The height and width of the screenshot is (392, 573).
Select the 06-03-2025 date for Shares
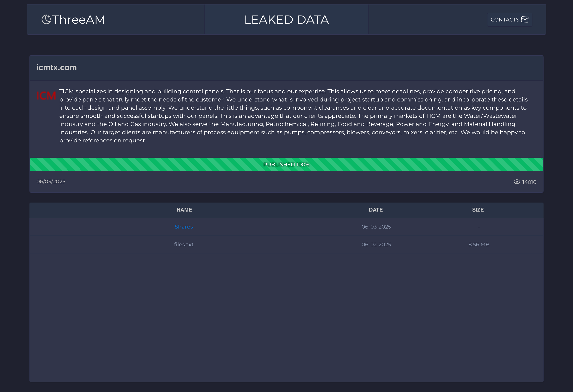point(376,227)
